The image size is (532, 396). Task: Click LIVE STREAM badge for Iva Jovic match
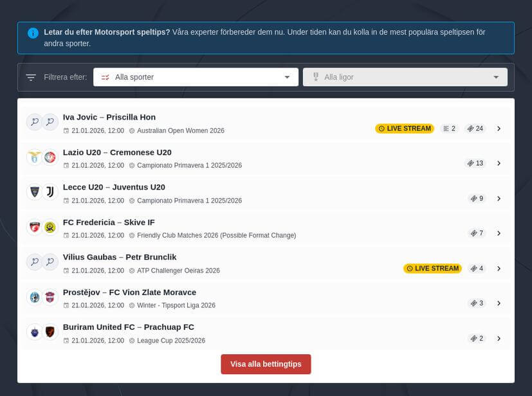click(405, 129)
